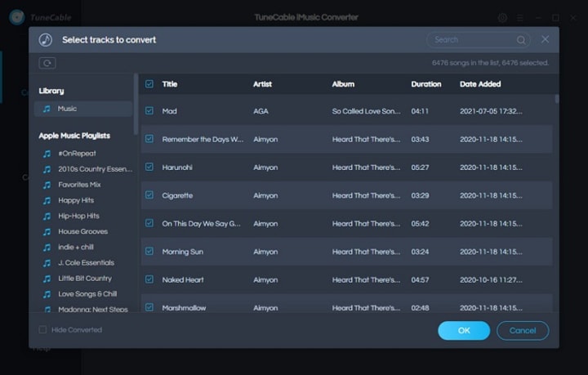Sort tracks by Album column header
588x375 pixels.
click(343, 84)
